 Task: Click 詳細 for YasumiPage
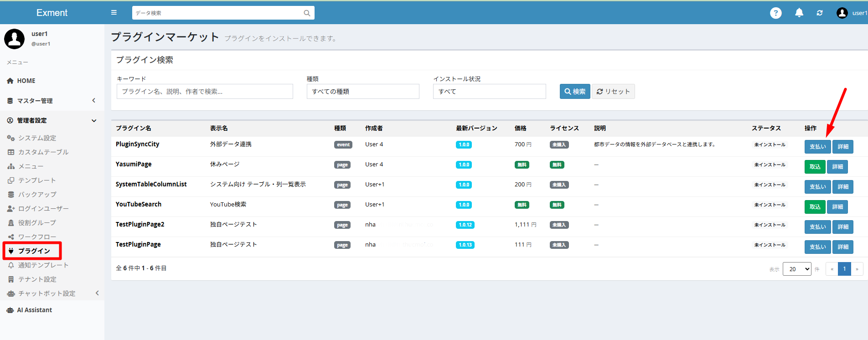click(x=837, y=167)
